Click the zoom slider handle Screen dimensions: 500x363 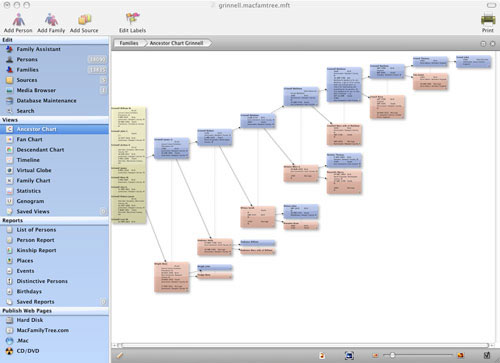point(392,355)
